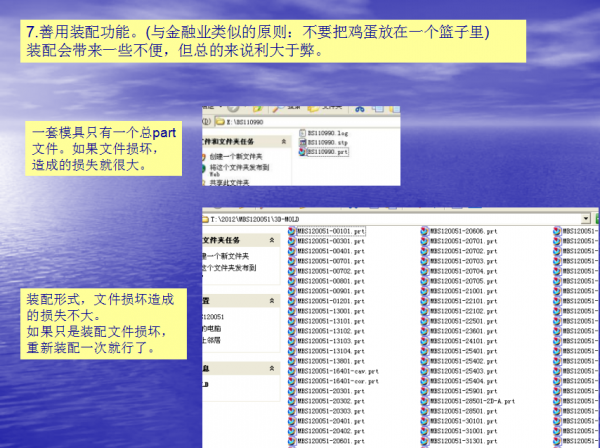The image size is (600, 448).
Task: Select the icon of MBS120051-13101.prt
Action: click(x=292, y=321)
